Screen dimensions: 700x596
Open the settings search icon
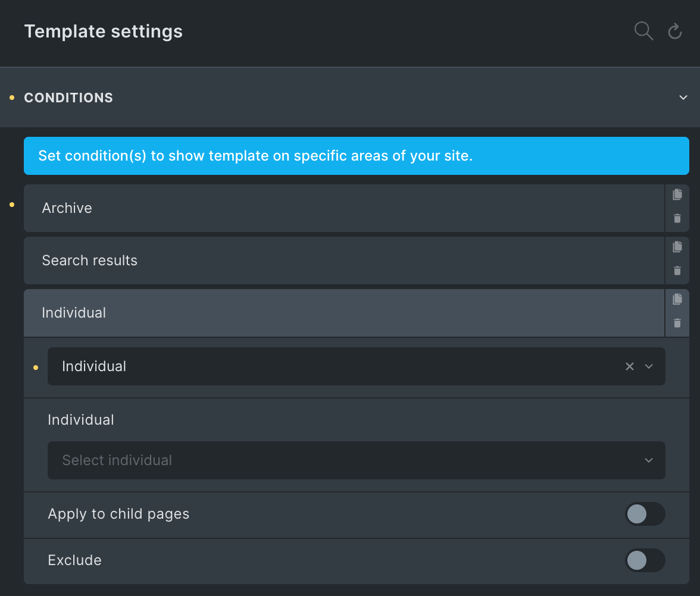click(x=644, y=31)
